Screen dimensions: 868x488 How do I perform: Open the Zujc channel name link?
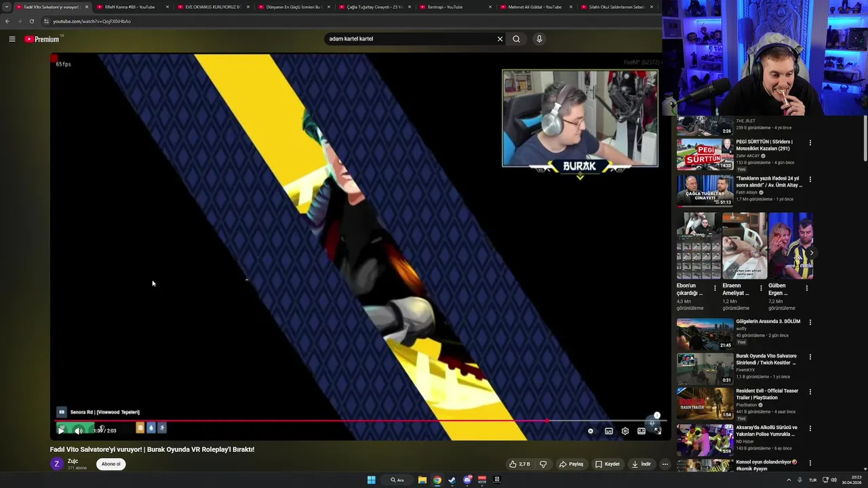click(x=73, y=462)
